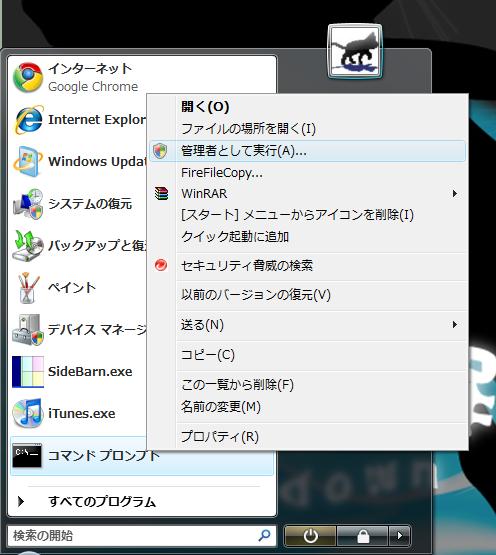
Task: Open the デバイス マネージャ icon
Action: pyautogui.click(x=28, y=330)
